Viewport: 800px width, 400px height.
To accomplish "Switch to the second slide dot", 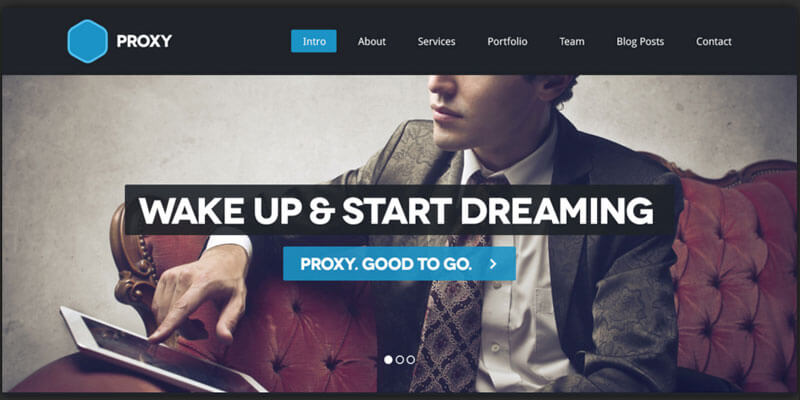I will point(399,360).
